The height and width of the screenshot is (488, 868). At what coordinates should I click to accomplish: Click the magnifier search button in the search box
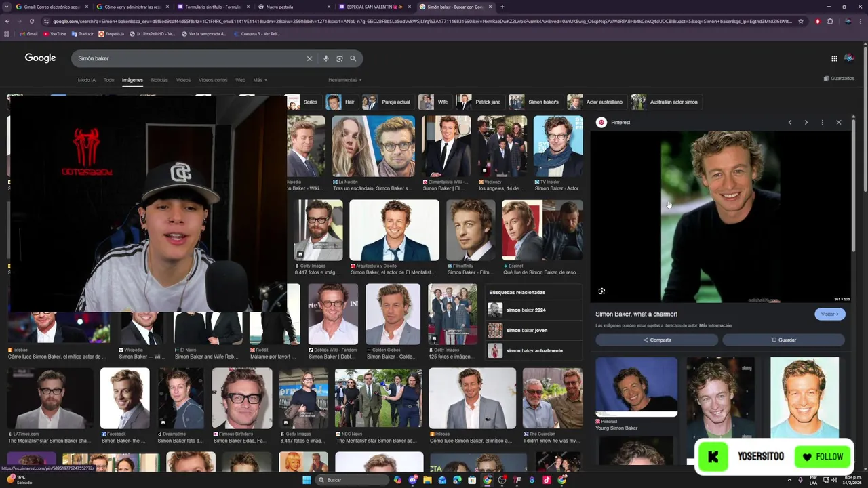pyautogui.click(x=353, y=58)
